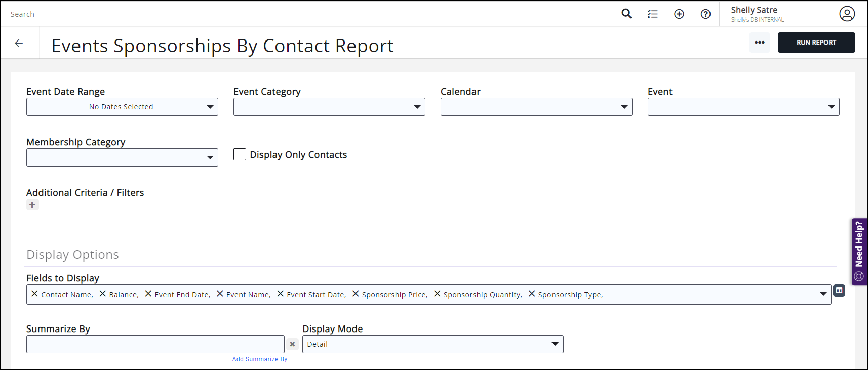
Task: Go back with the left arrow
Action: [x=19, y=44]
